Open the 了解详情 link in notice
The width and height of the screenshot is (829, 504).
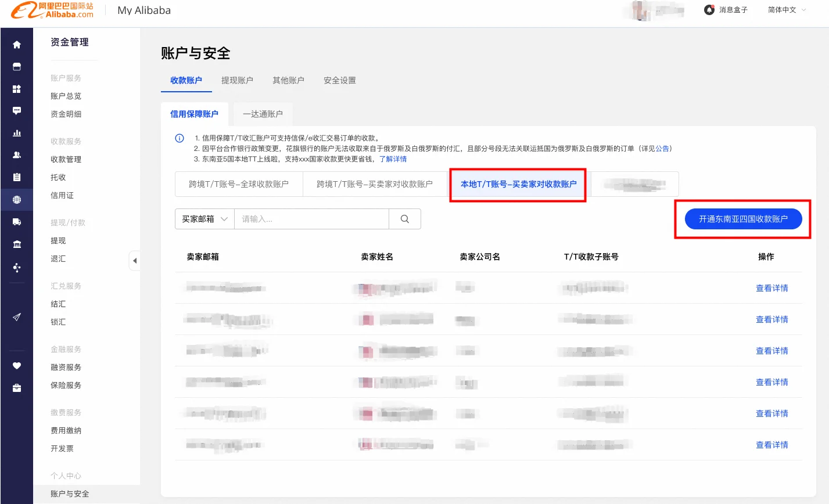(x=393, y=159)
